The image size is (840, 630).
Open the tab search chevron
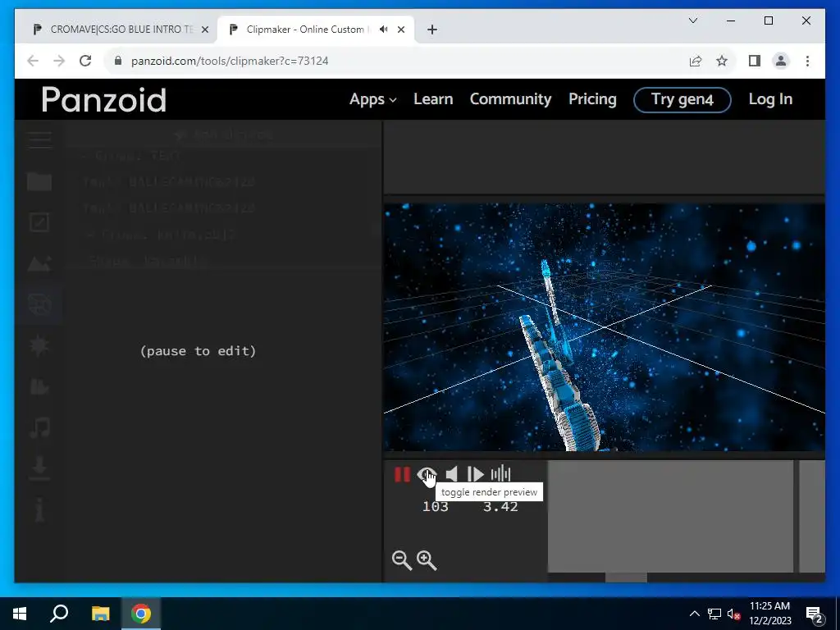tap(693, 21)
